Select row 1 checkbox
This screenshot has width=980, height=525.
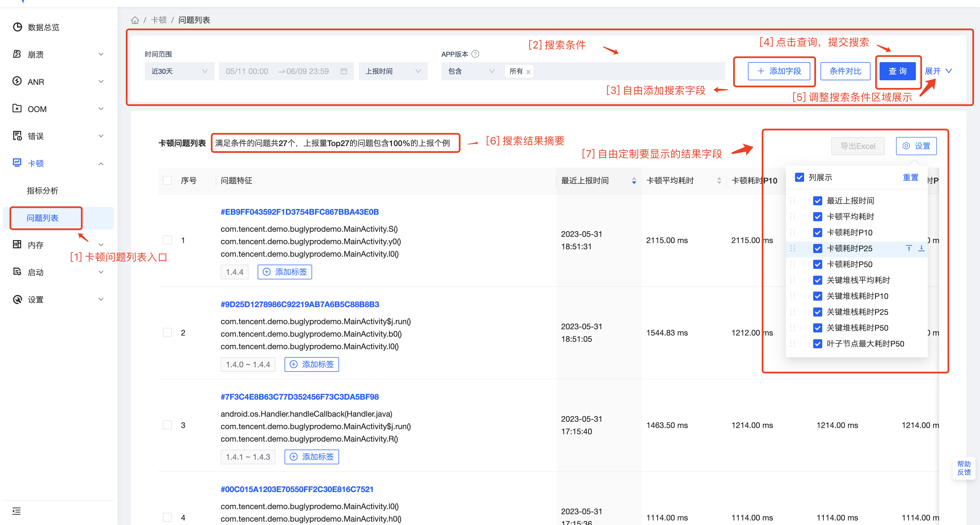(167, 240)
